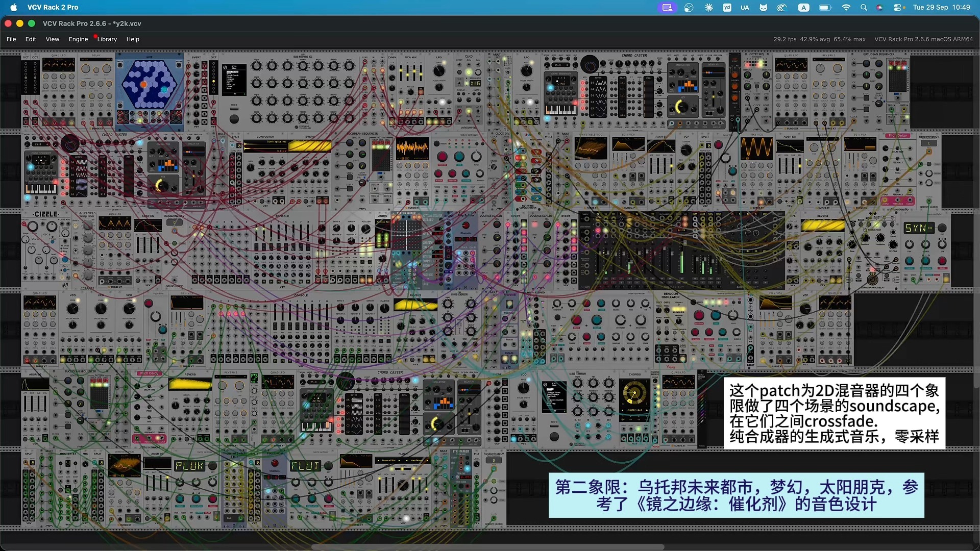Toggle the red button left of FM2 VCO
980x551 pixels.
[718, 144]
